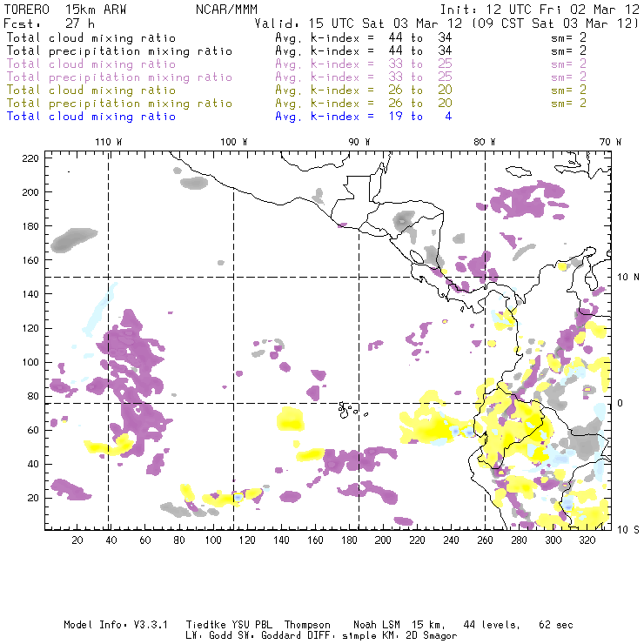
Task: Click the '100 W' longitude label
Action: point(234,142)
